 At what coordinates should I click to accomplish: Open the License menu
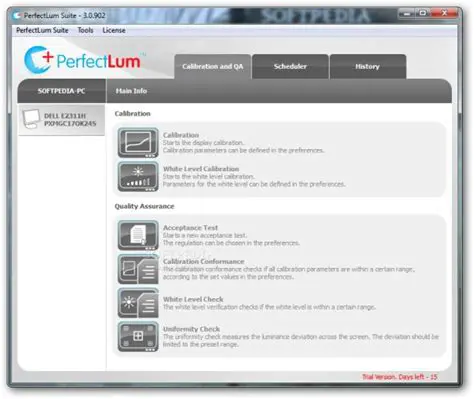(114, 30)
